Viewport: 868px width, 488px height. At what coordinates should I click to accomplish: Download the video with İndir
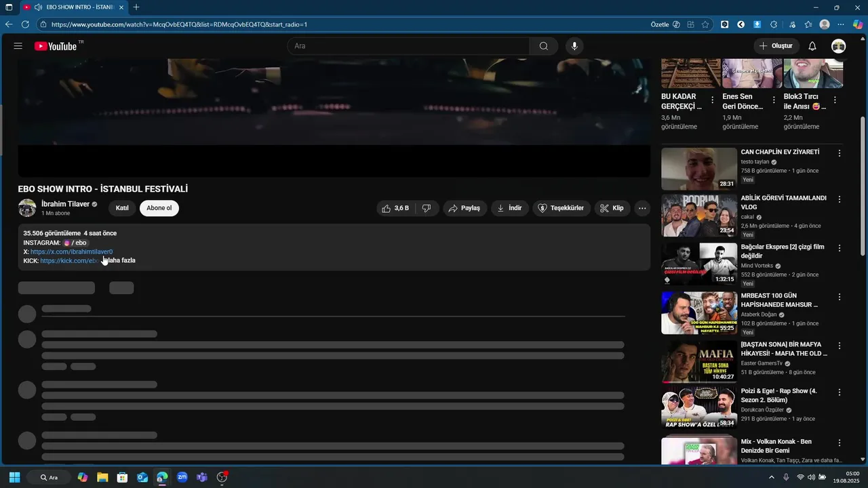pos(509,208)
